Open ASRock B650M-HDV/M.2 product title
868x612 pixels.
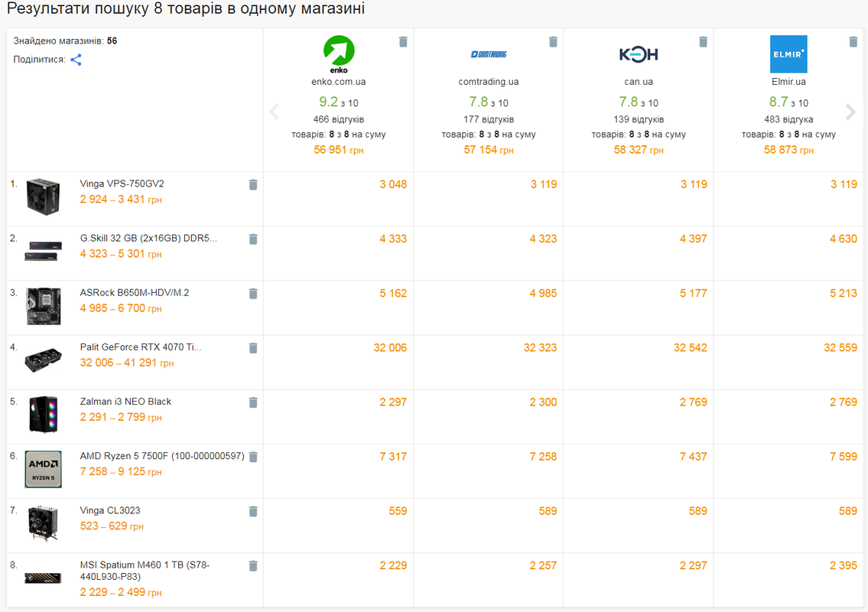(135, 292)
